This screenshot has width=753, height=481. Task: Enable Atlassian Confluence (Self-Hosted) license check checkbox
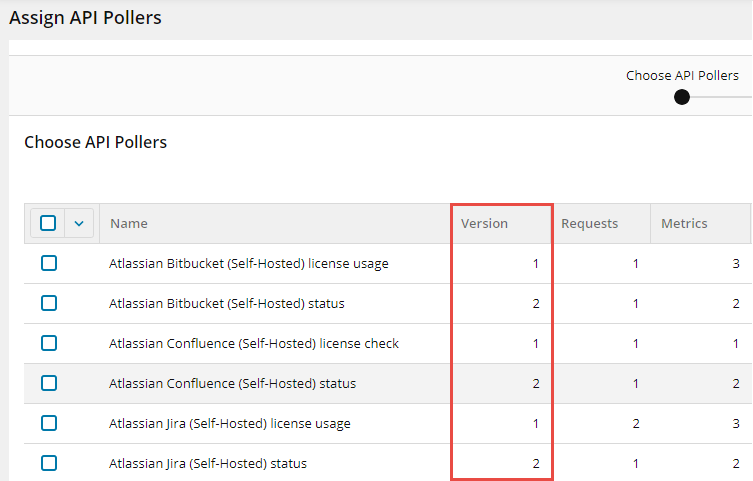pos(48,343)
